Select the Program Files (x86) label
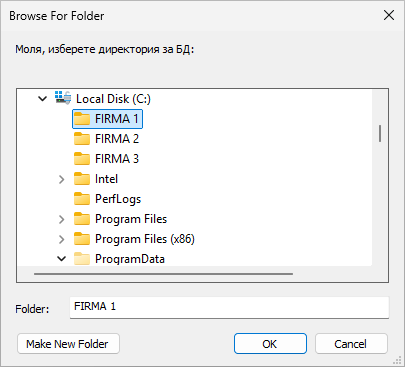 click(x=145, y=239)
